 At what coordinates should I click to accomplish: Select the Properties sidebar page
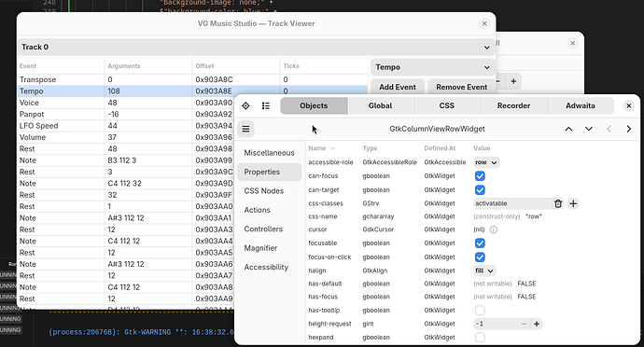tap(270, 172)
